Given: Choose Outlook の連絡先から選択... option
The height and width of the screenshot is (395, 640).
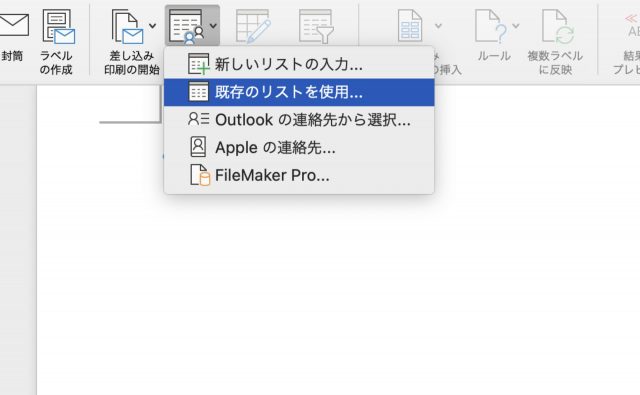Looking at the screenshot, I should coord(299,120).
